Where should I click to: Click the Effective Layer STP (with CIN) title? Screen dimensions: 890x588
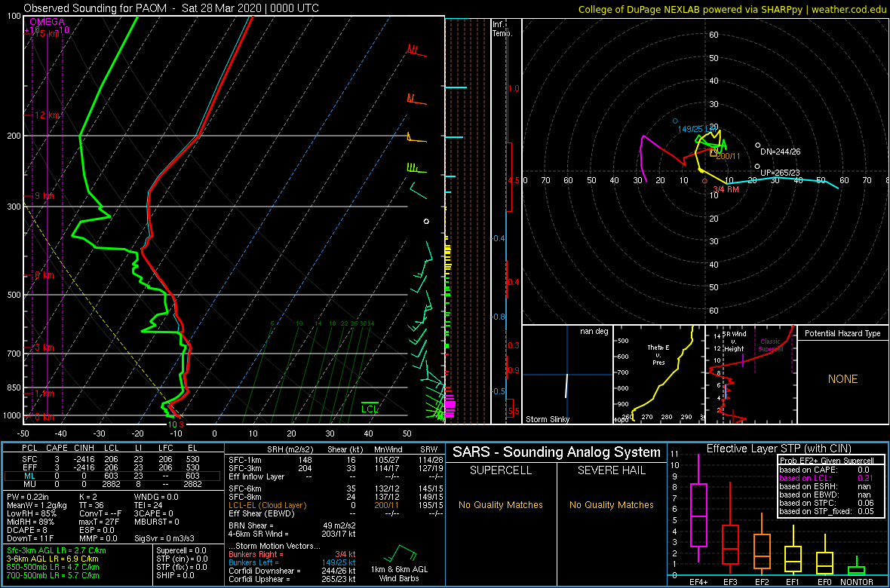click(778, 449)
